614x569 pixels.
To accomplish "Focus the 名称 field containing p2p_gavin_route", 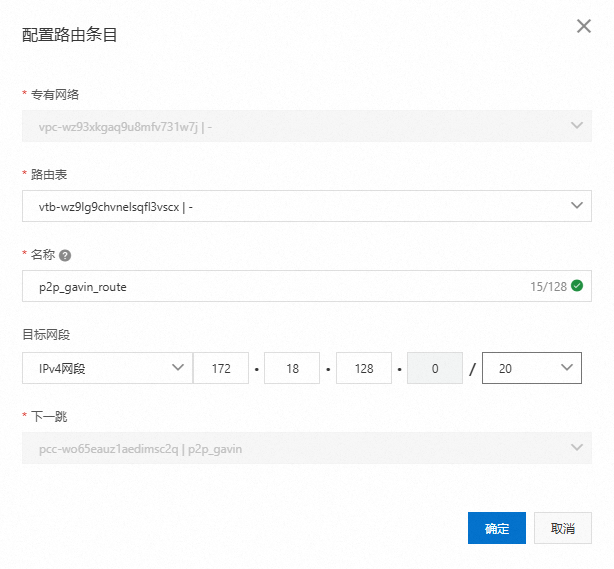I will (x=270, y=286).
